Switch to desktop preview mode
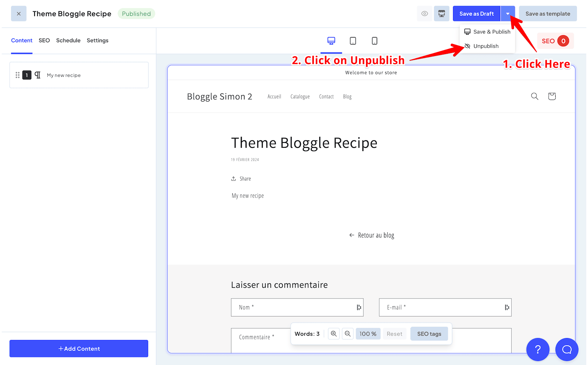588x365 pixels. (331, 40)
